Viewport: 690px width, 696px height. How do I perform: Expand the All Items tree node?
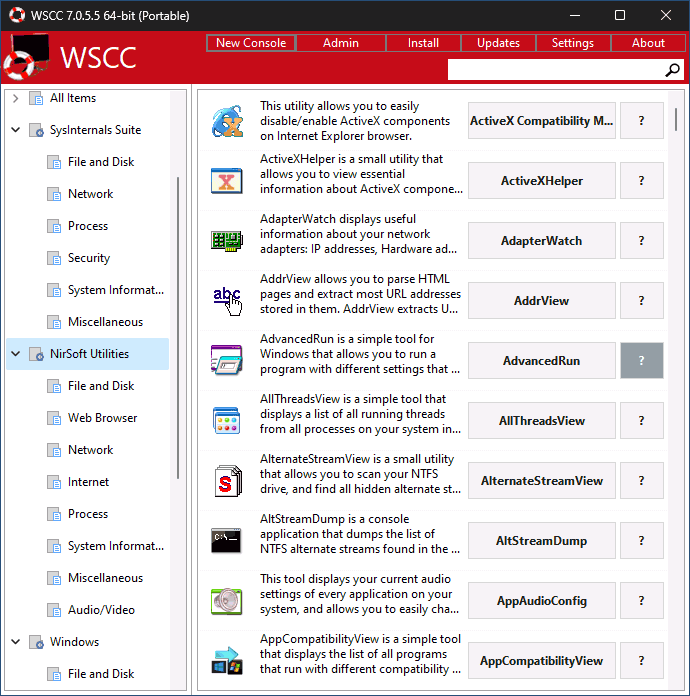[16, 98]
